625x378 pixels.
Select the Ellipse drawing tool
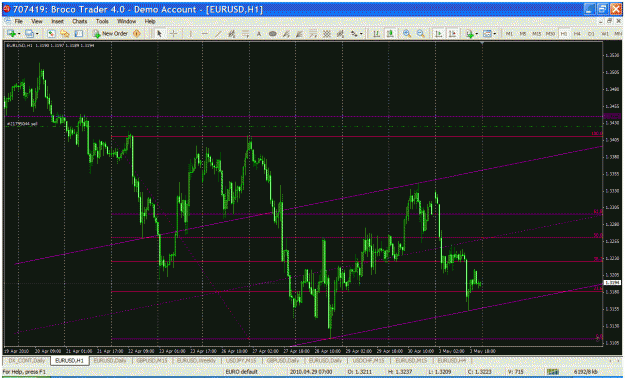pyautogui.click(x=273, y=34)
